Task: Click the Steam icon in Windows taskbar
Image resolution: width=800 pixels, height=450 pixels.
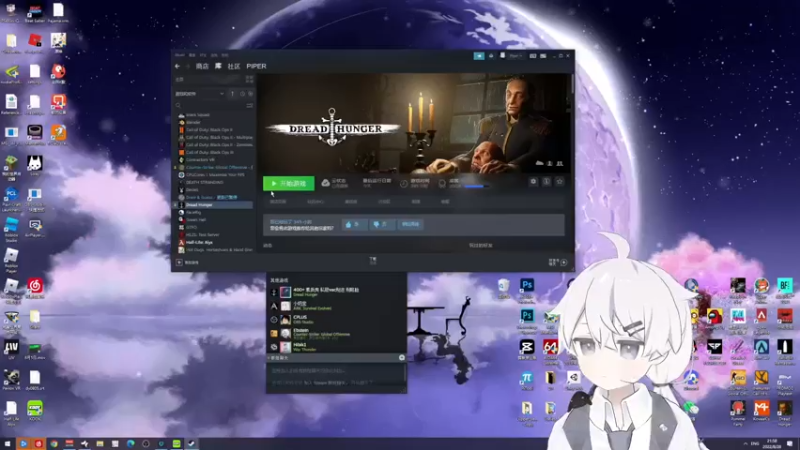Action: pyautogui.click(x=191, y=444)
